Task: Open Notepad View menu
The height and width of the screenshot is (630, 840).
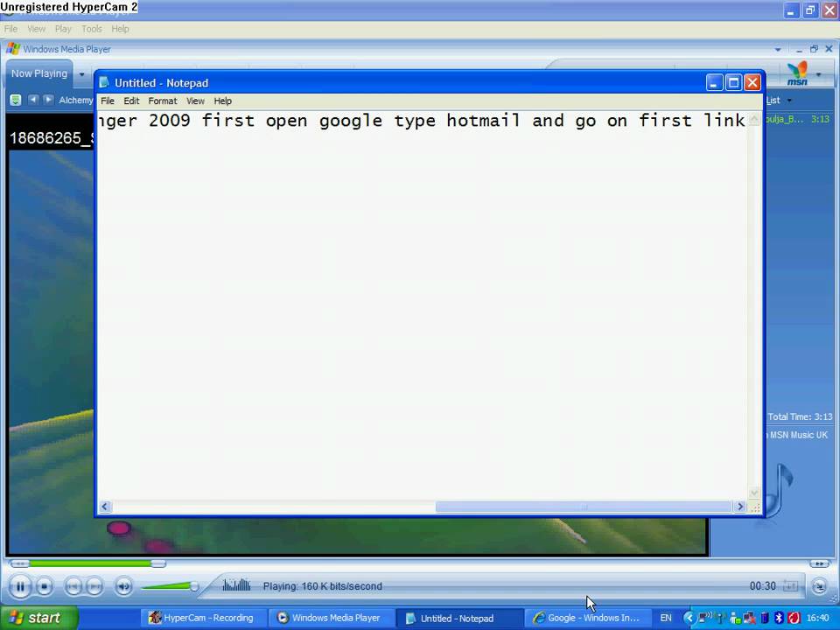Action: [x=195, y=101]
